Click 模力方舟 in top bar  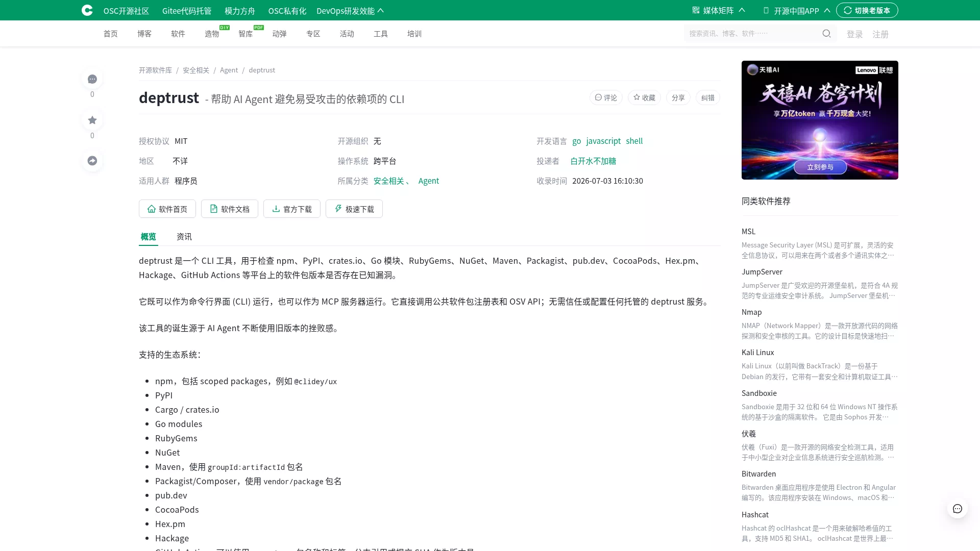240,11
